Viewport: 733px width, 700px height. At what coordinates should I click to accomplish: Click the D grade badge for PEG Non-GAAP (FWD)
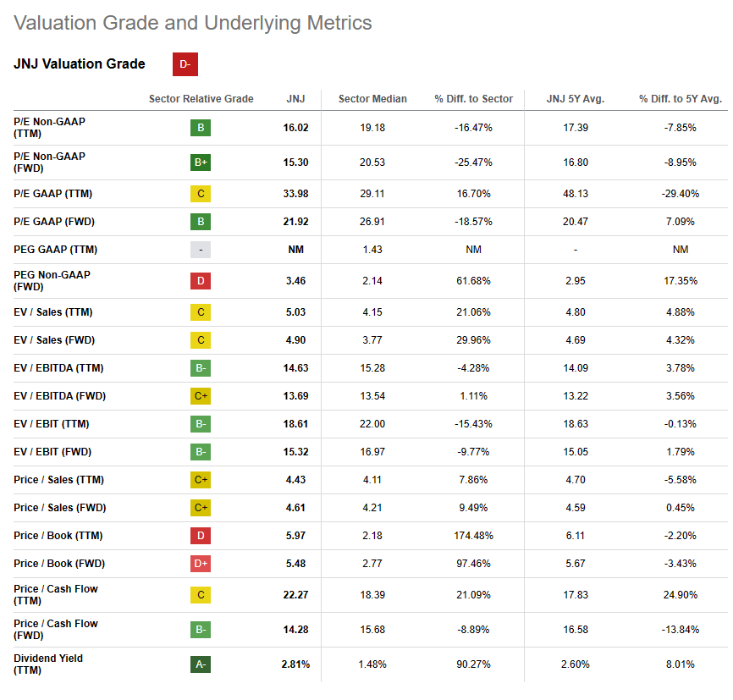tap(201, 281)
